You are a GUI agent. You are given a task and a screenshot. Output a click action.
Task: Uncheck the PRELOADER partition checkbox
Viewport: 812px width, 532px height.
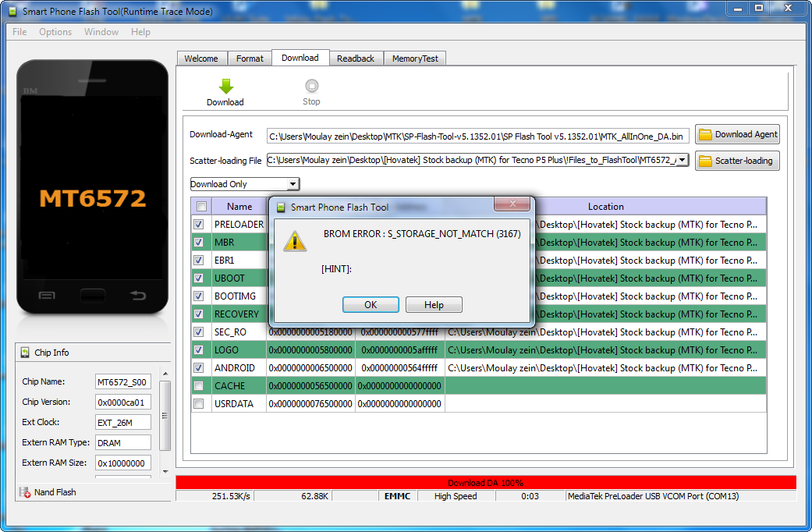pos(198,225)
